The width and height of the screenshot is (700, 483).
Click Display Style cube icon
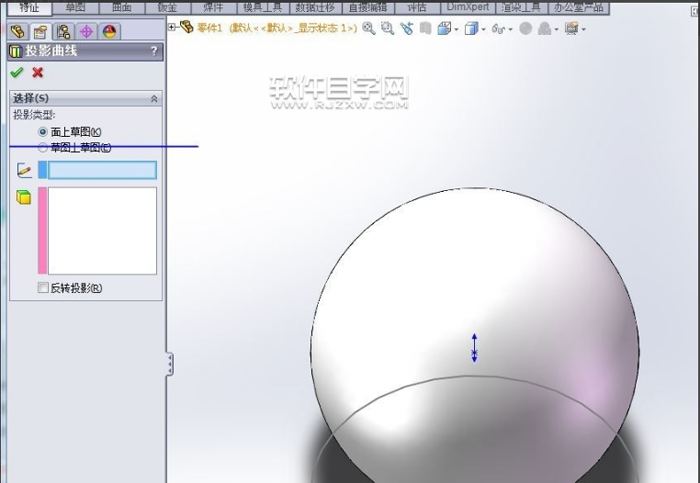pyautogui.click(x=471, y=29)
